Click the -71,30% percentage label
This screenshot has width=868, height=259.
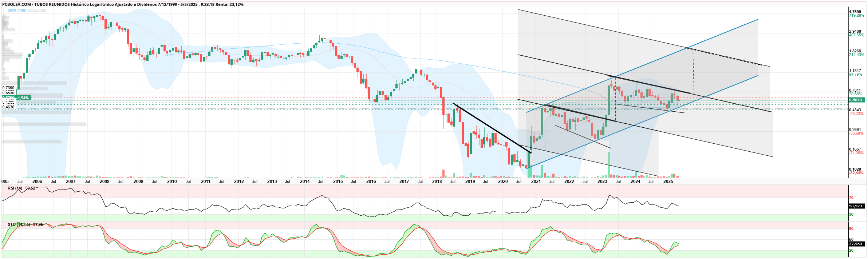pos(856,153)
